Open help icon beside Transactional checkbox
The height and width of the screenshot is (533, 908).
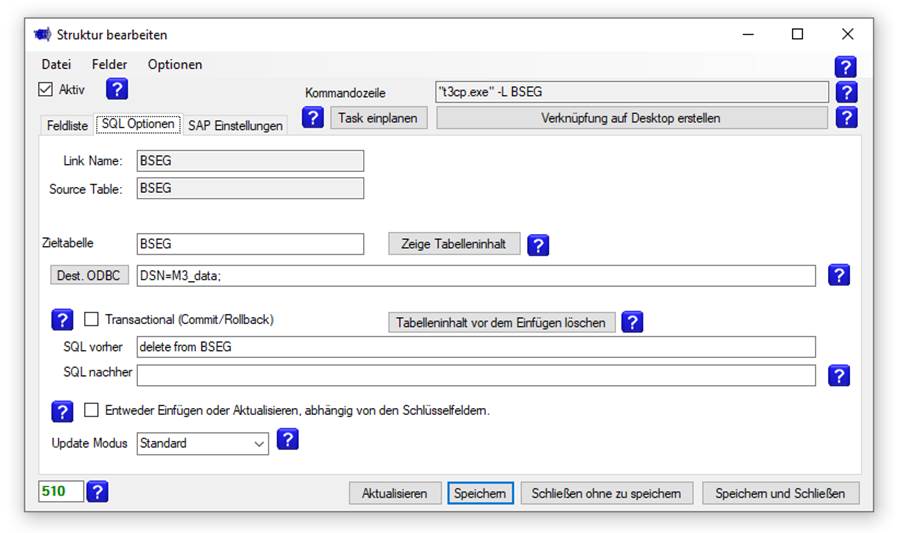point(62,319)
